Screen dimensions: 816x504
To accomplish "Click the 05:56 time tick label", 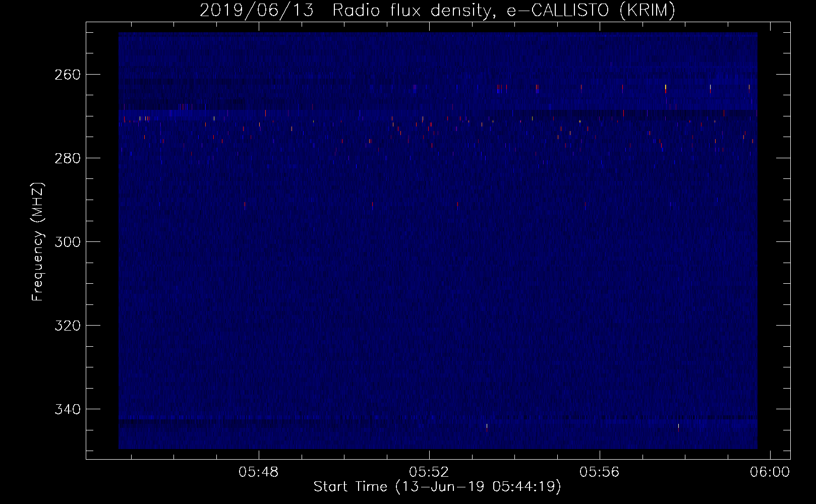I will 600,472.
